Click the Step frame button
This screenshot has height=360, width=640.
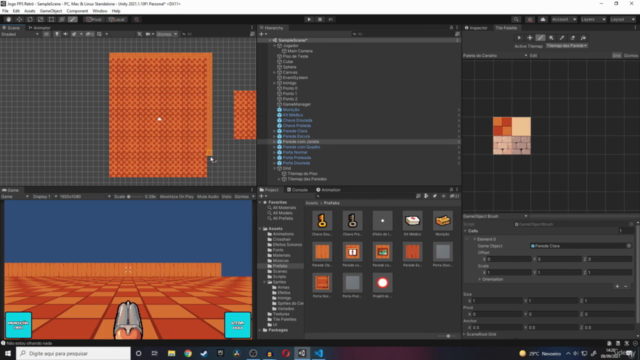point(331,19)
